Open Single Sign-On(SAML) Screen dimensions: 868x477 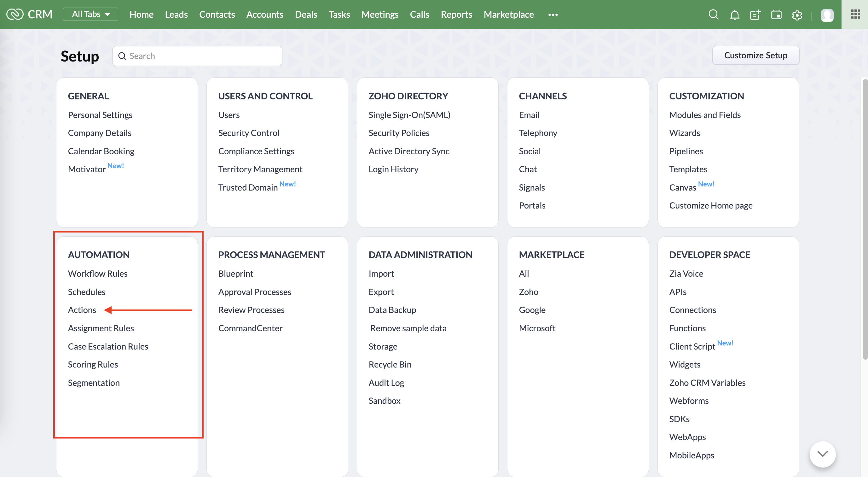click(x=409, y=115)
